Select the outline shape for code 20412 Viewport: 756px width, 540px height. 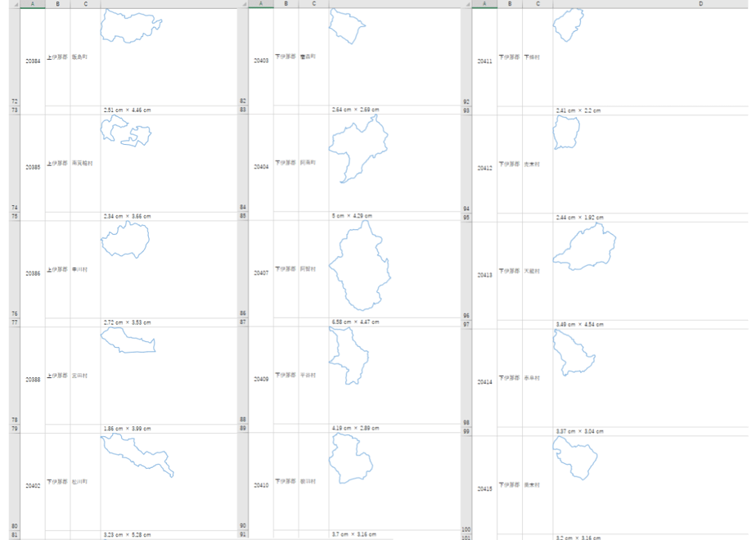tap(566, 132)
